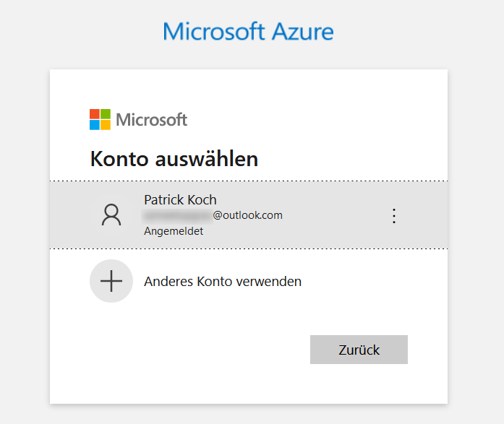Click the blue square of Microsoft logo
Image resolution: width=504 pixels, height=424 pixels.
pyautogui.click(x=95, y=125)
